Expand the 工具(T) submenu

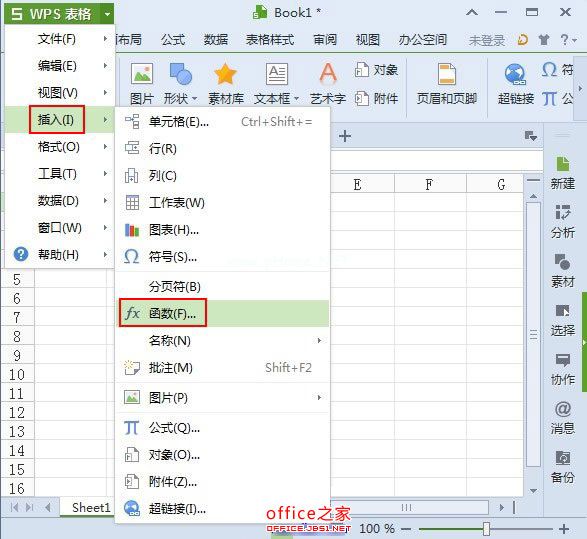point(106,173)
